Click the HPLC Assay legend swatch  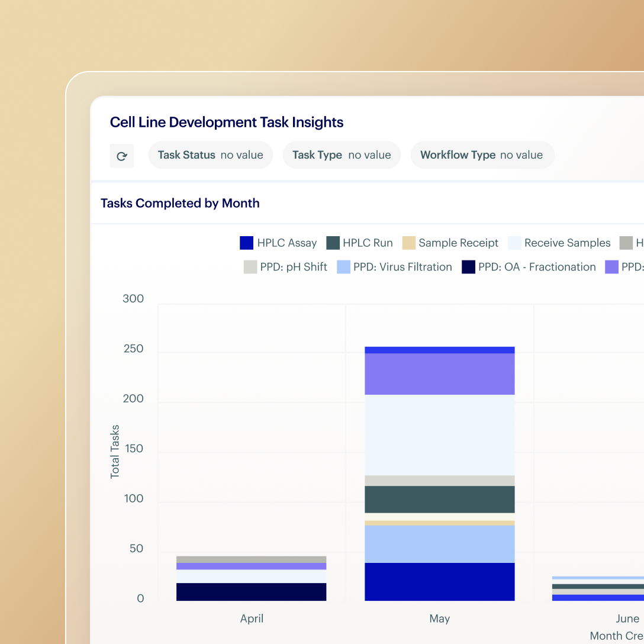(x=246, y=243)
